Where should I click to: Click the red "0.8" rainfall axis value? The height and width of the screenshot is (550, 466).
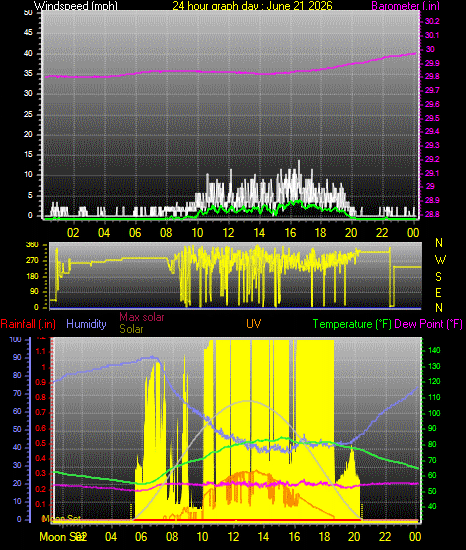tap(40, 397)
